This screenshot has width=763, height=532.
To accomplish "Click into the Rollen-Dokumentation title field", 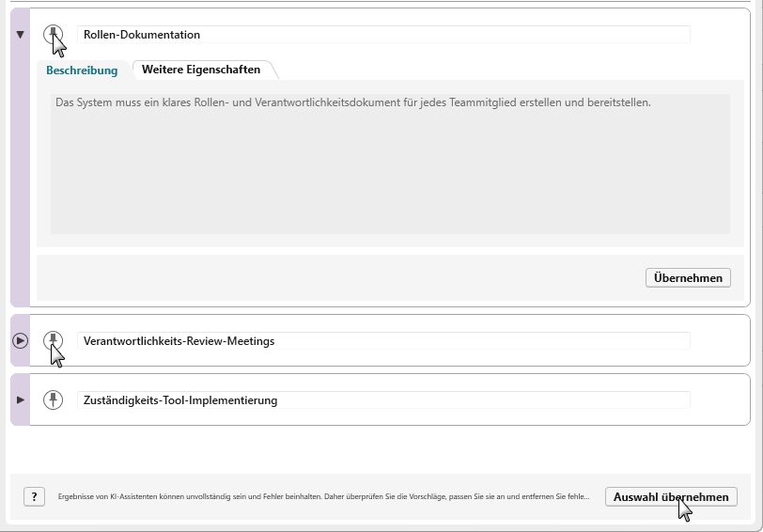I will [x=383, y=35].
